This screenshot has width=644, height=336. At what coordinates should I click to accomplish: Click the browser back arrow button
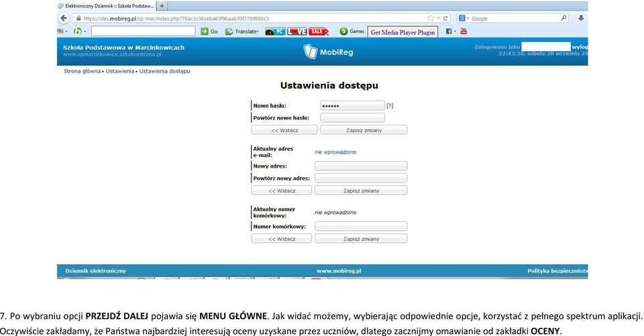click(x=64, y=18)
